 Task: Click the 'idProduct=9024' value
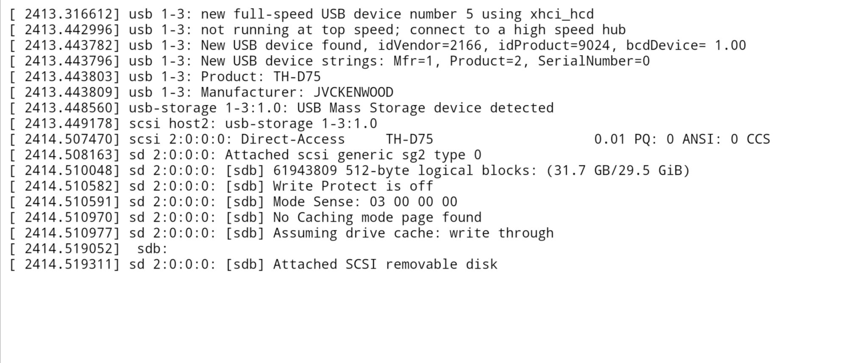554,45
